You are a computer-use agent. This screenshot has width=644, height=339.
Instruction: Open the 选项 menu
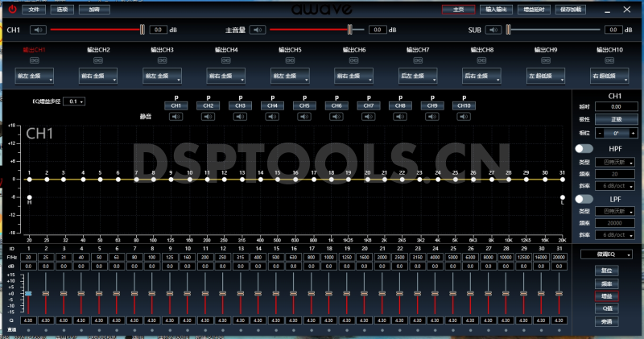[x=62, y=10]
